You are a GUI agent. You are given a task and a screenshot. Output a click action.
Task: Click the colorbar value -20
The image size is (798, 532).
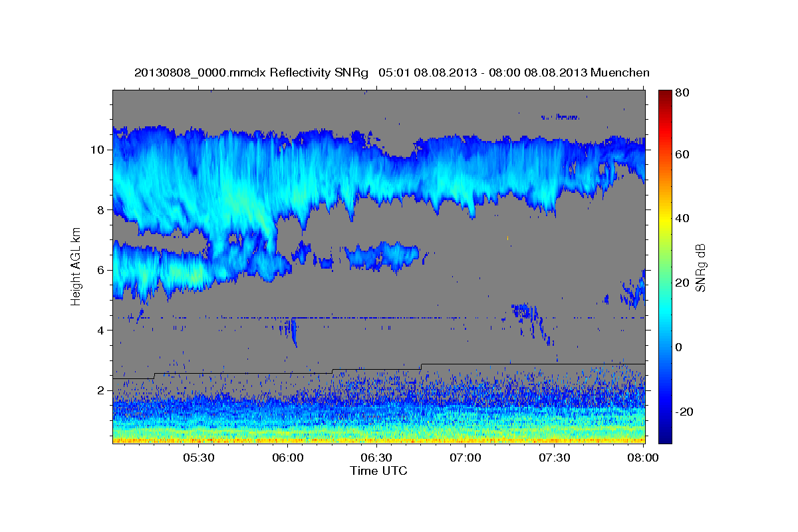click(x=684, y=412)
